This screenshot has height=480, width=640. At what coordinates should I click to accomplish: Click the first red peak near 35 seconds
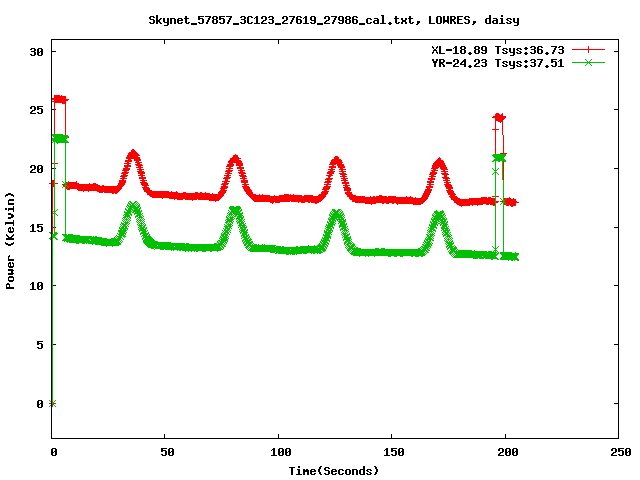click(x=133, y=155)
